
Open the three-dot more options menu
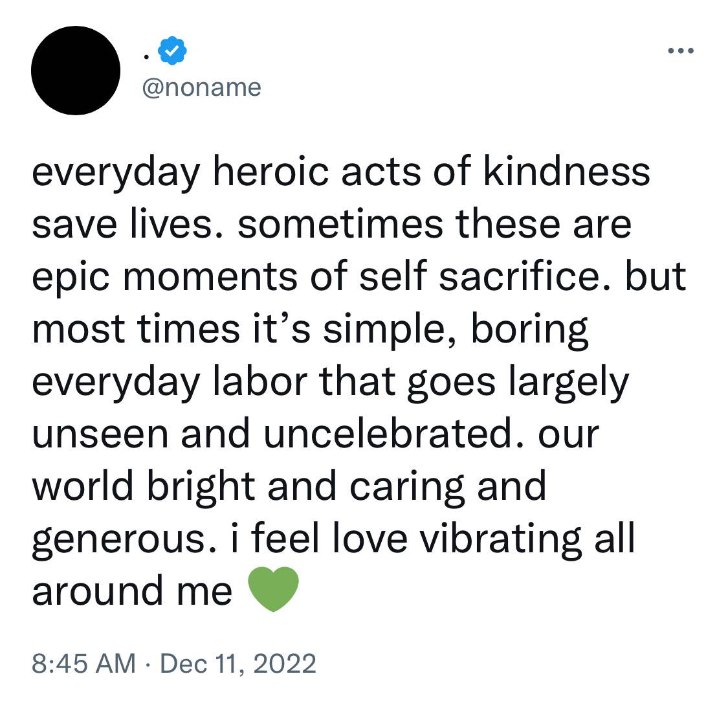[x=681, y=51]
